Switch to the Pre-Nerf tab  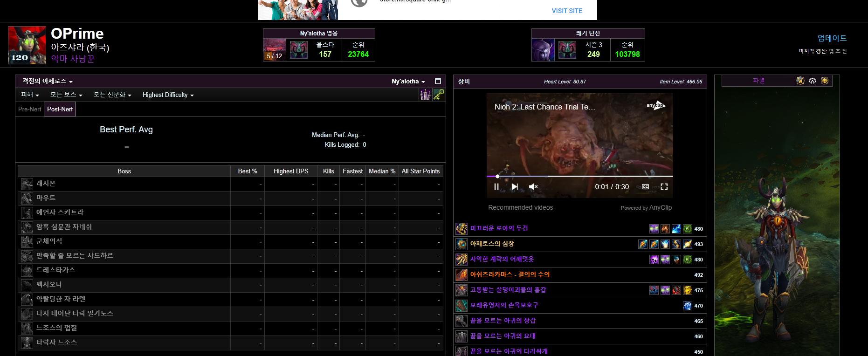pyautogui.click(x=30, y=109)
